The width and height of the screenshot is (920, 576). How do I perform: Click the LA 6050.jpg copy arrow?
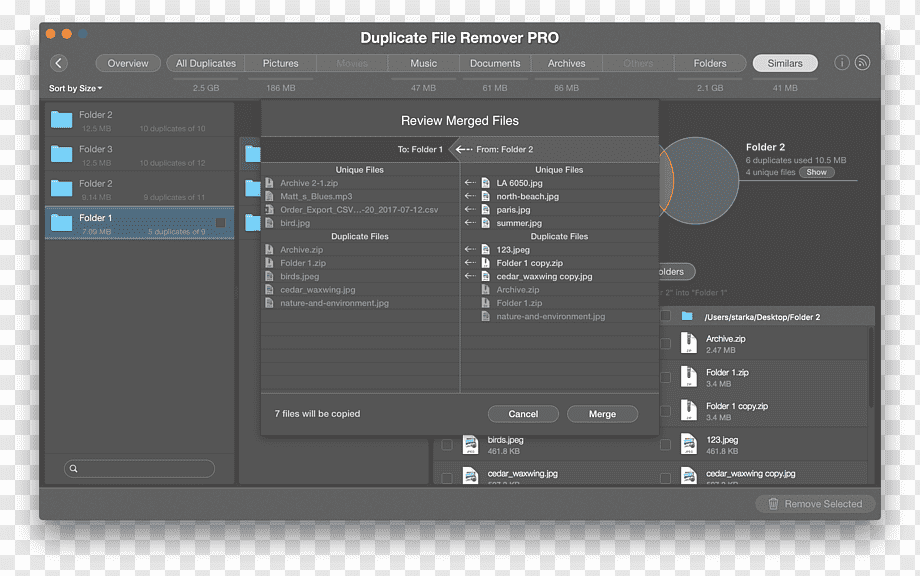point(470,183)
